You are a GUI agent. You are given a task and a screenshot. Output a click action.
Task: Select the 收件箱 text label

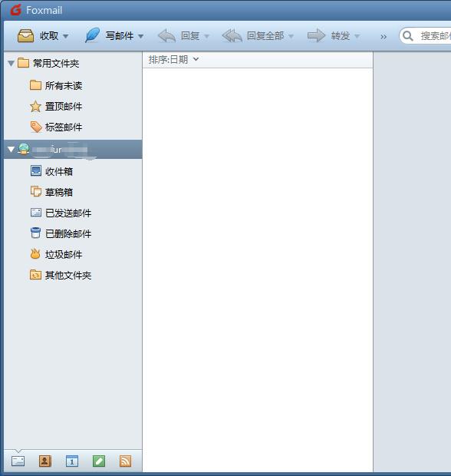coord(59,171)
